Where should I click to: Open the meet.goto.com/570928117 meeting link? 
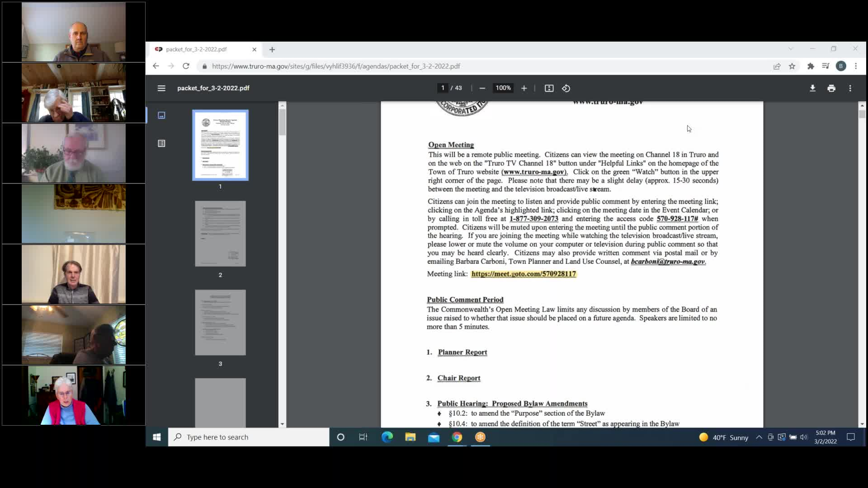(524, 274)
